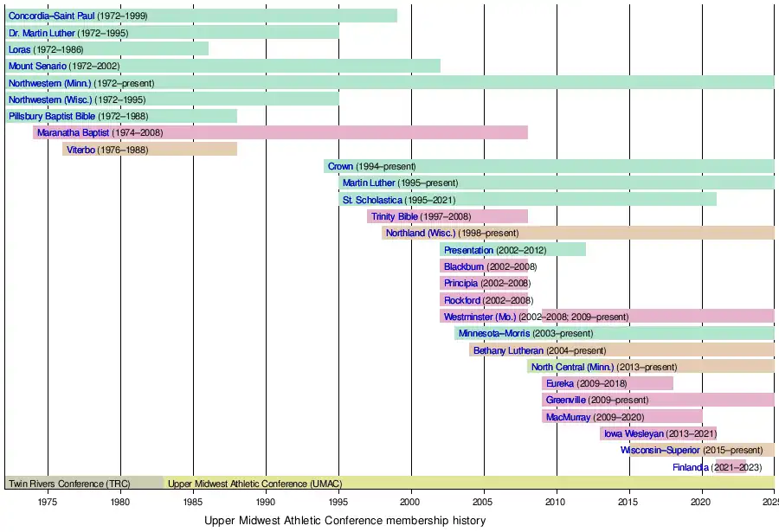Open the Finlandia link
The height and width of the screenshot is (532, 779).
coord(691,468)
